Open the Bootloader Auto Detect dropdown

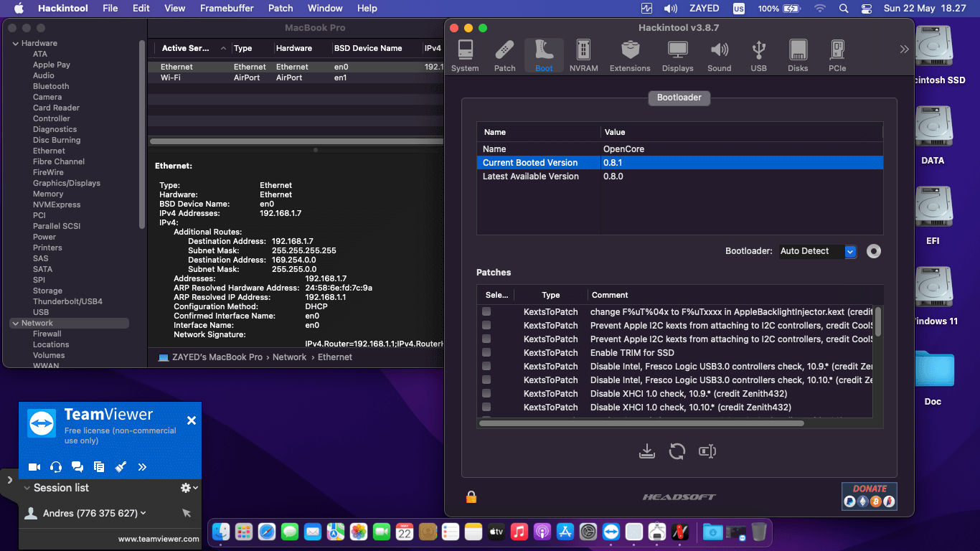pos(818,251)
